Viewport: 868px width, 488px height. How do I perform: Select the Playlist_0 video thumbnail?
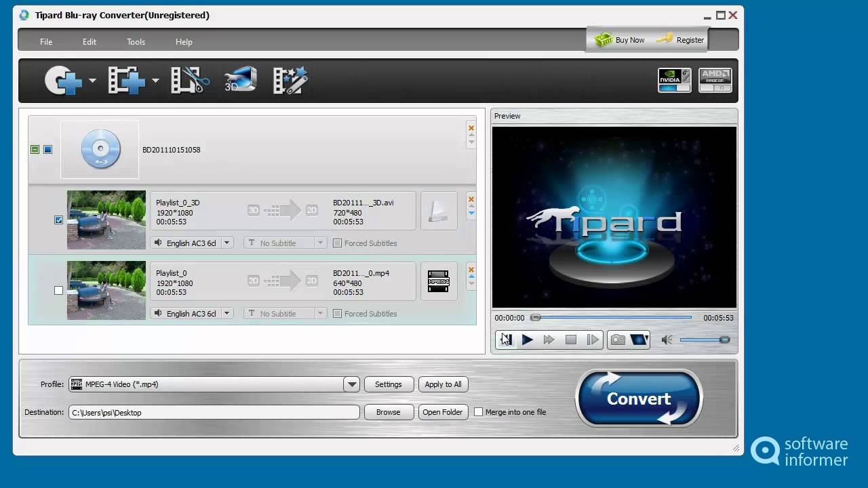click(x=106, y=290)
